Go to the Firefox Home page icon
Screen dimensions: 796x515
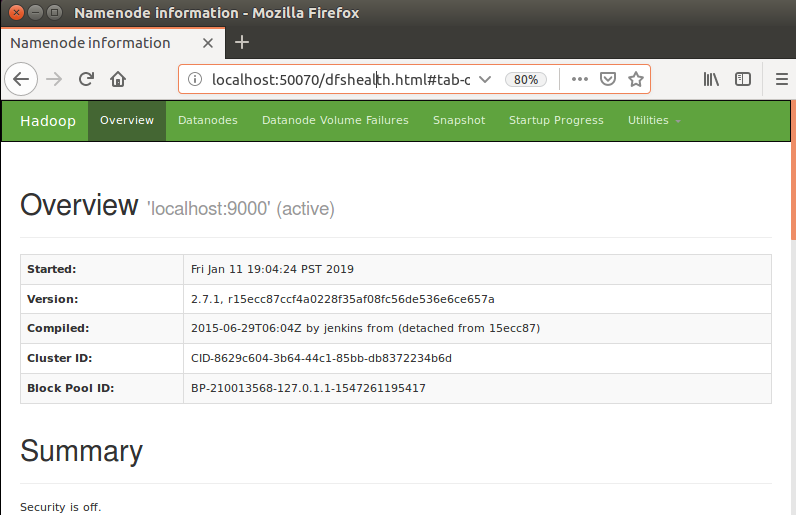point(118,79)
